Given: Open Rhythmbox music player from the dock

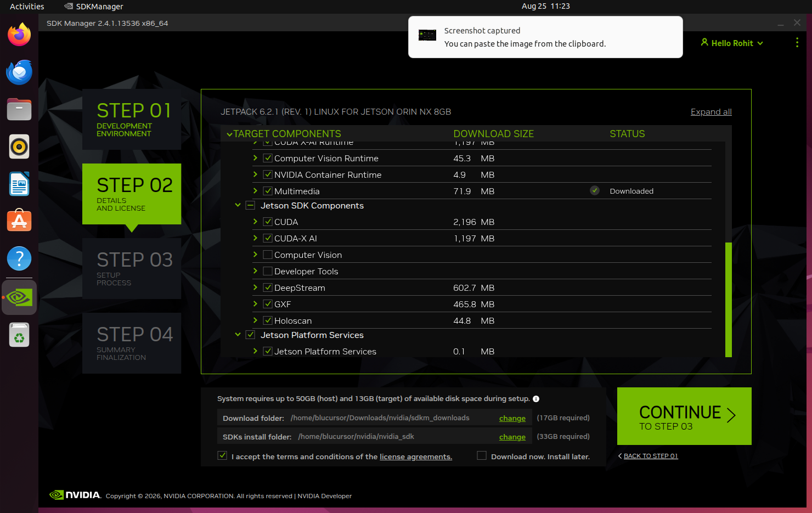Looking at the screenshot, I should [x=19, y=146].
